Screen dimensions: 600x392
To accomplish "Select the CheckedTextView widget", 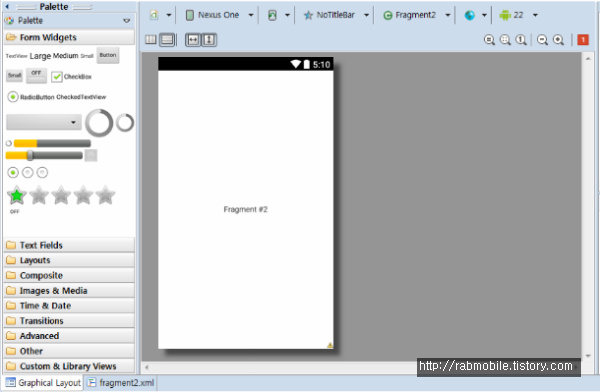I will point(81,97).
